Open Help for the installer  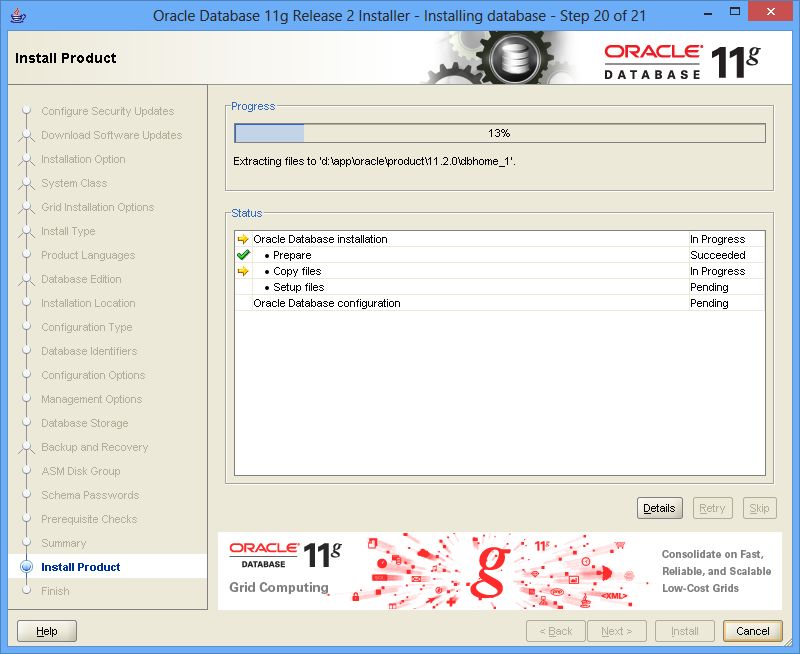47,631
